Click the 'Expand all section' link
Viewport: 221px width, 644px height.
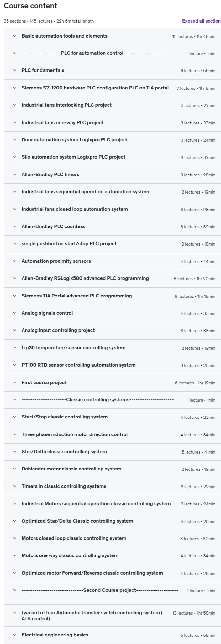tap(201, 21)
